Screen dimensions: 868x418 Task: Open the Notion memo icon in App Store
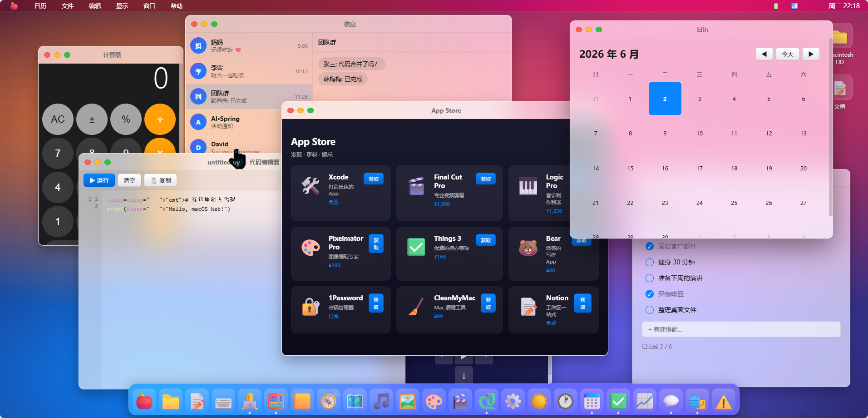[528, 307]
